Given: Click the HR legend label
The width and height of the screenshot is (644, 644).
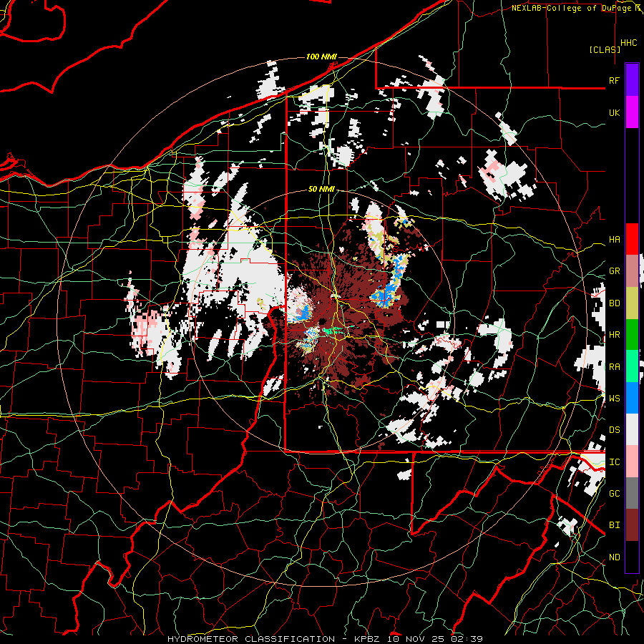Looking at the screenshot, I should click(x=614, y=335).
